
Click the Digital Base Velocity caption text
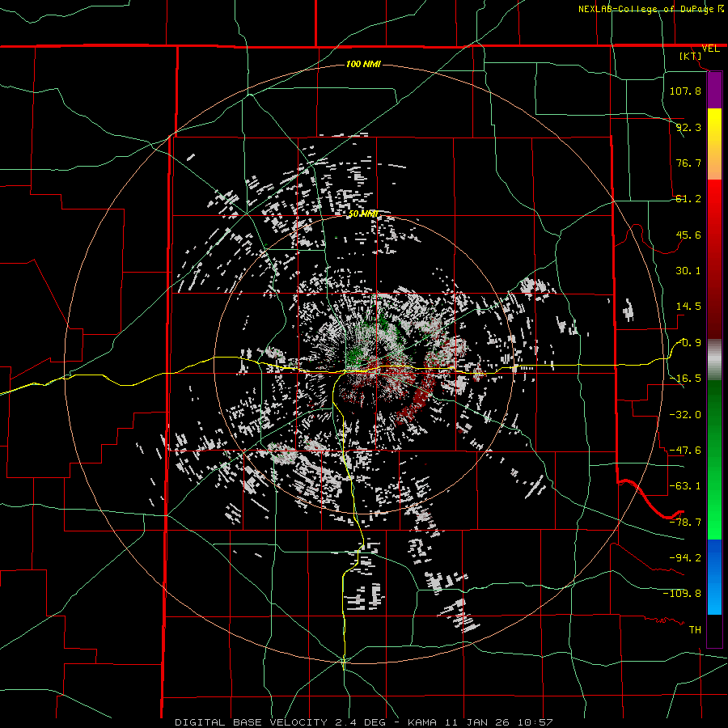pos(363,722)
